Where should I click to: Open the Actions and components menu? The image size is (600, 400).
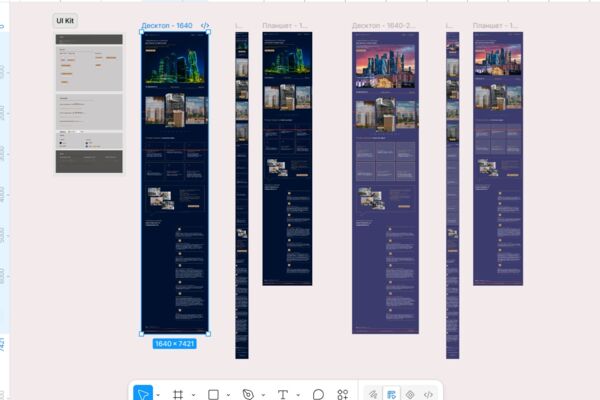[343, 394]
